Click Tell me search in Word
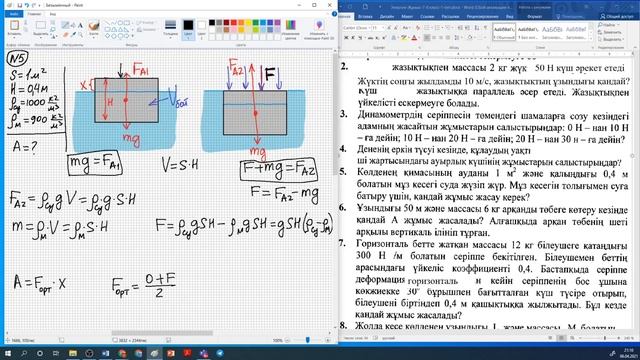The width and height of the screenshot is (640, 360). point(572,17)
